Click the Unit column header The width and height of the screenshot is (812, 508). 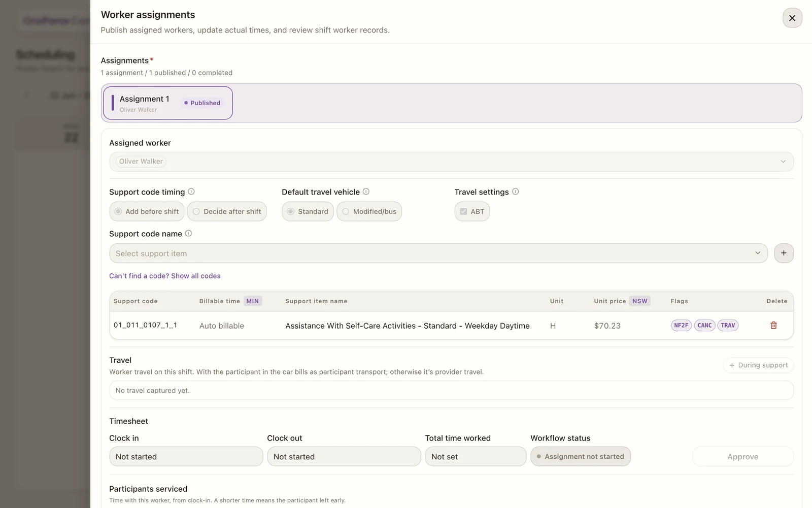pos(557,301)
